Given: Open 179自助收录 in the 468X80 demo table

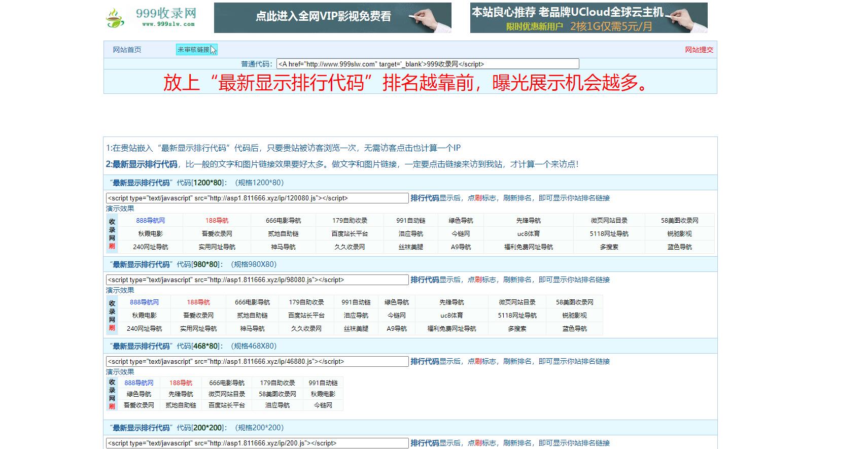Looking at the screenshot, I should tap(277, 383).
